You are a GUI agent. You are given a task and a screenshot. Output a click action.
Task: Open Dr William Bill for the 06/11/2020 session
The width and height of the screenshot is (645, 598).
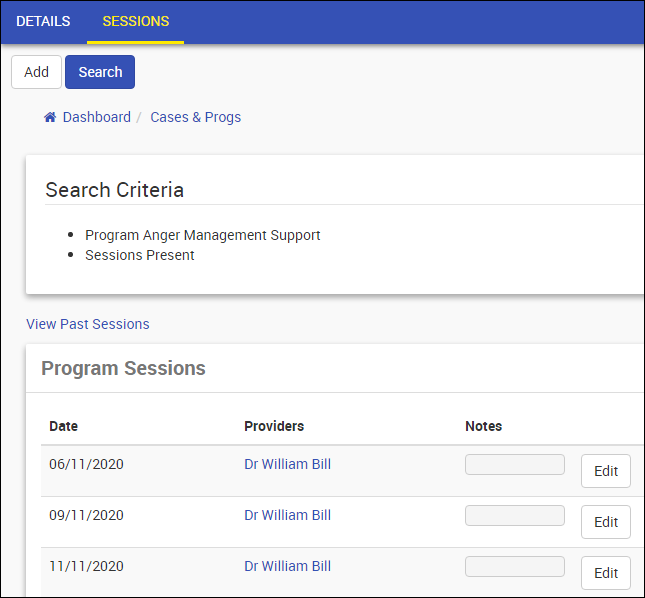[x=287, y=464]
